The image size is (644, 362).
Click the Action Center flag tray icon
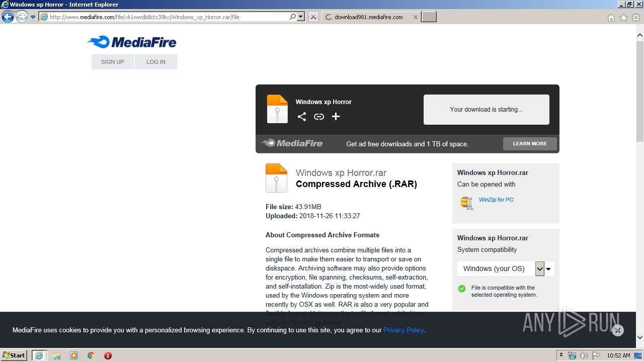596,355
